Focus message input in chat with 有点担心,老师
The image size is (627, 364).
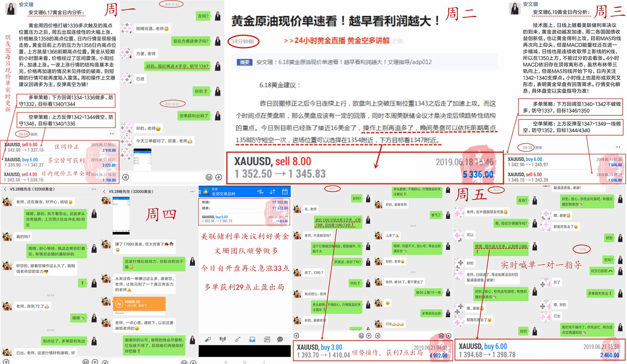click(329, 336)
